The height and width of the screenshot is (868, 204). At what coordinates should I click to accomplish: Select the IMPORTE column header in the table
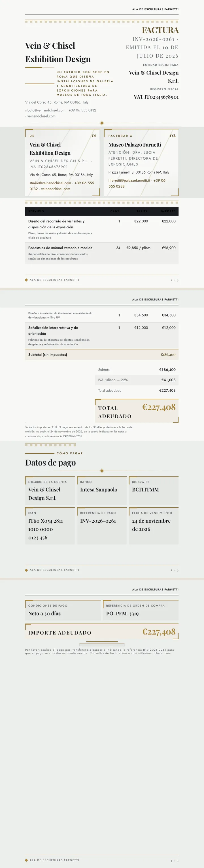point(168,211)
